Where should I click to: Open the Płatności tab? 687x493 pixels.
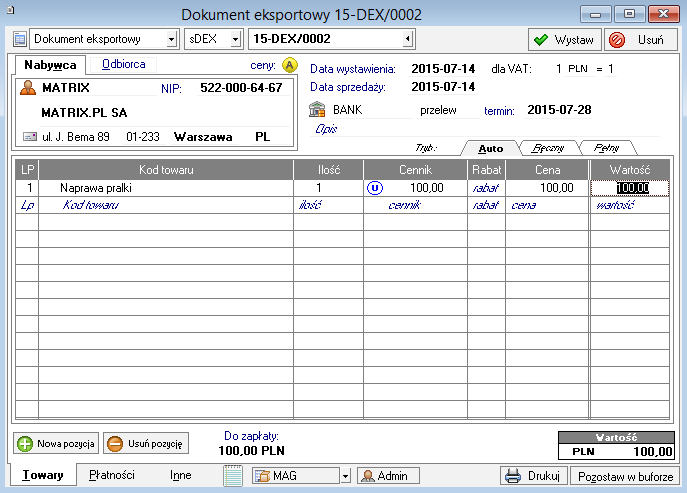[111, 475]
